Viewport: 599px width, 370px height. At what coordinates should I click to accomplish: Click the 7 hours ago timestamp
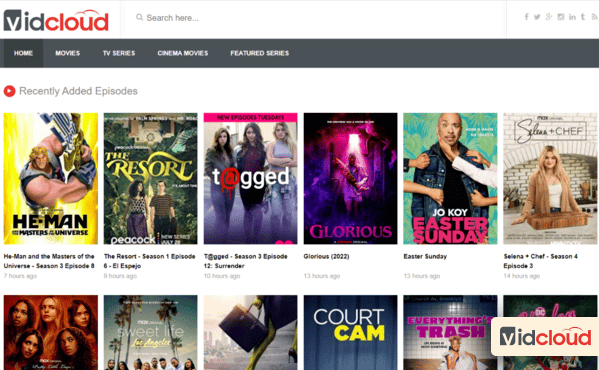tap(20, 276)
